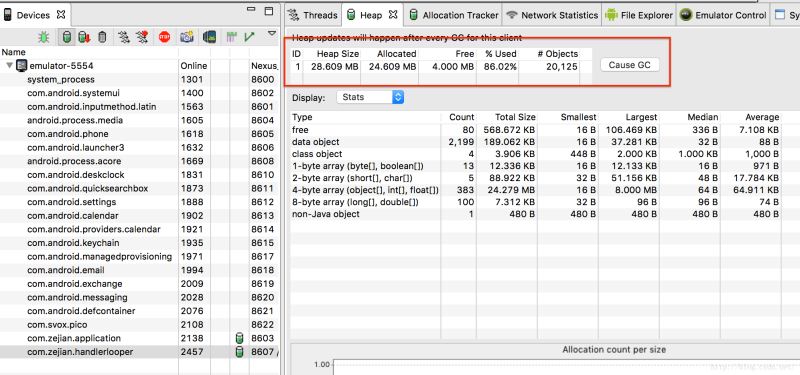
Task: Open the Display Stats dropdown
Action: pos(370,97)
